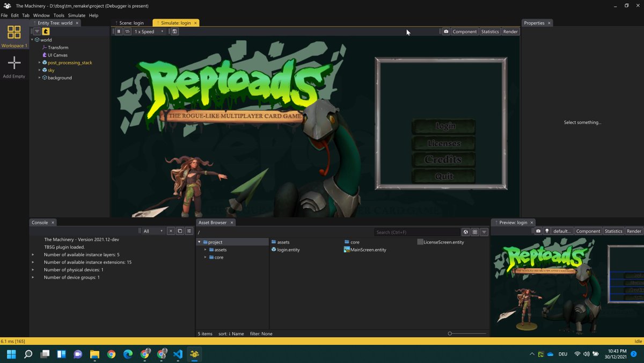Click the Licenses button in game view
Screen dimensions: 644x363
(444, 143)
